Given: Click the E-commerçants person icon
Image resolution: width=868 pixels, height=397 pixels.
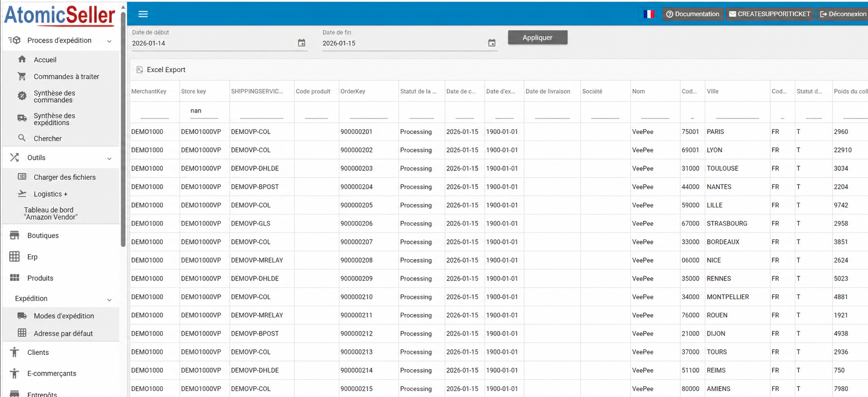Looking at the screenshot, I should [x=15, y=373].
